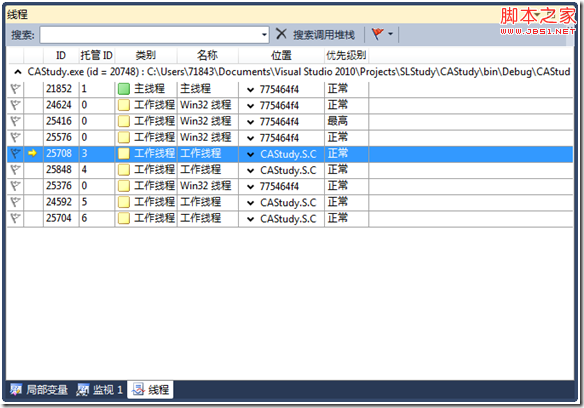Click the 监视 1 tab icon
Screen dimensions: 584x408
pyautogui.click(x=83, y=390)
